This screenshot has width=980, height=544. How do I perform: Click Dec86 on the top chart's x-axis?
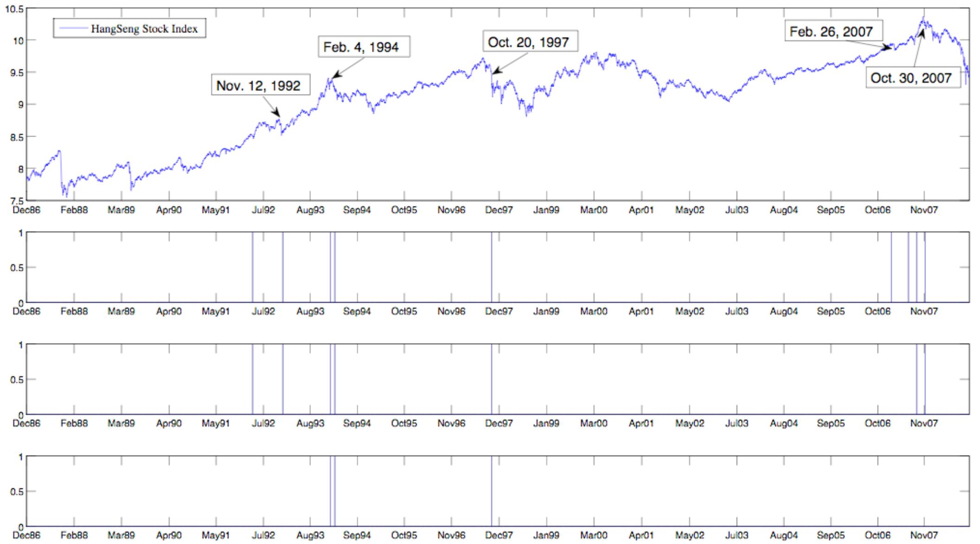pos(26,210)
